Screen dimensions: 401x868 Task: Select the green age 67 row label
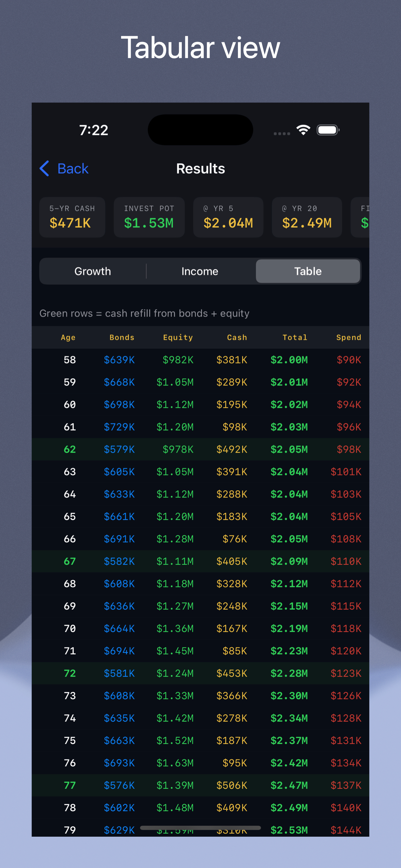pyautogui.click(x=70, y=561)
